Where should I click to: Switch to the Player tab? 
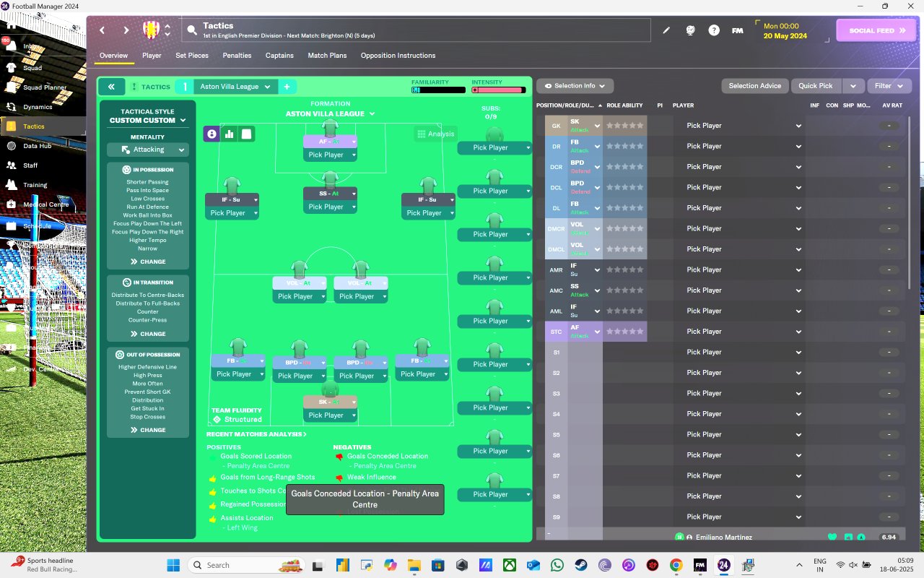tap(152, 56)
